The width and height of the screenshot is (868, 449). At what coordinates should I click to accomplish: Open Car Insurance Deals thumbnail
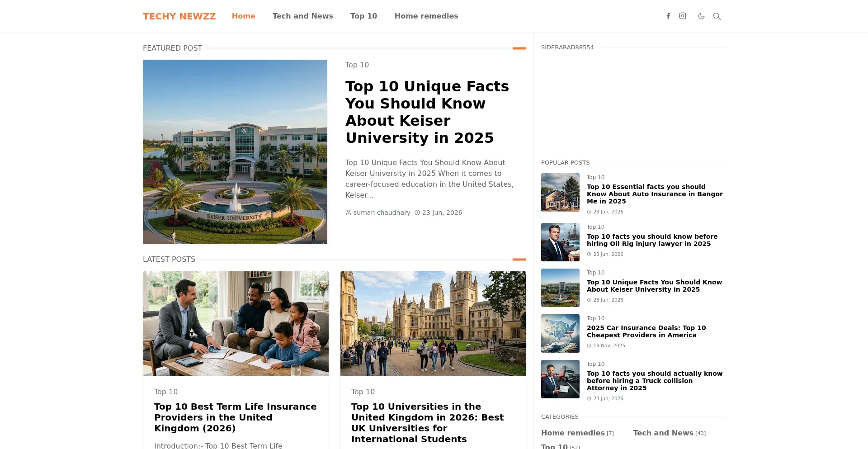560,333
